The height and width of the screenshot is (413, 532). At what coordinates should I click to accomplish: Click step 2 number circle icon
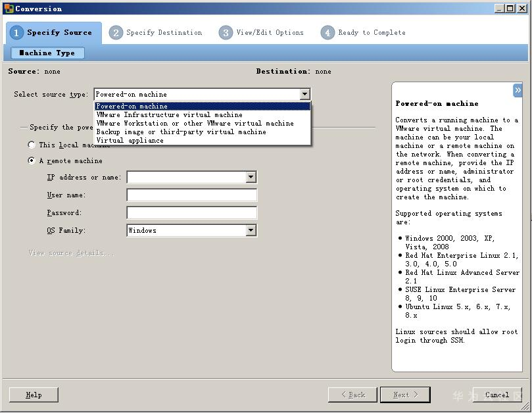click(116, 33)
